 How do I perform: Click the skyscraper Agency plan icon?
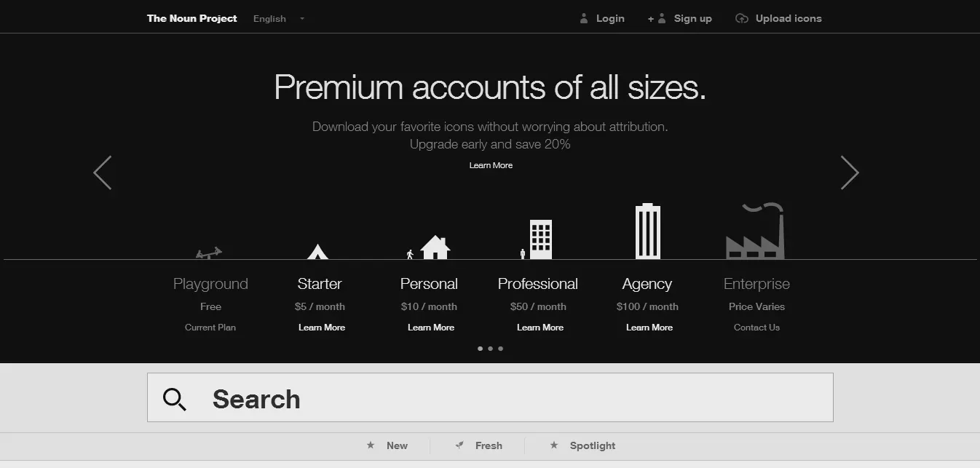pos(647,231)
